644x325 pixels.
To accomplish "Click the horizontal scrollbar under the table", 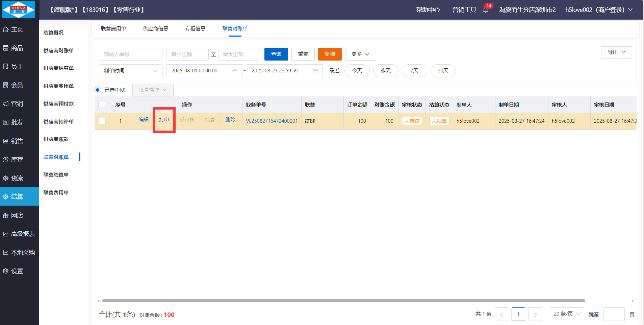I will click(343, 301).
